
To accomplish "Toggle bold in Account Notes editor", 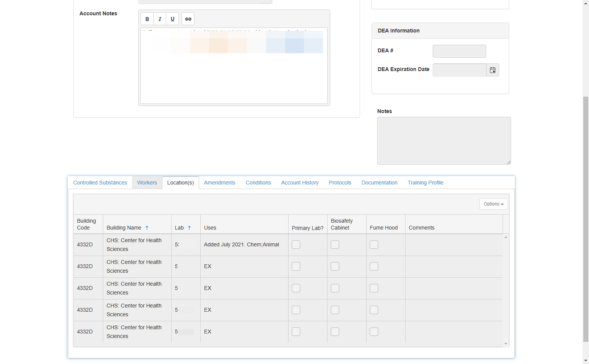I will 147,19.
